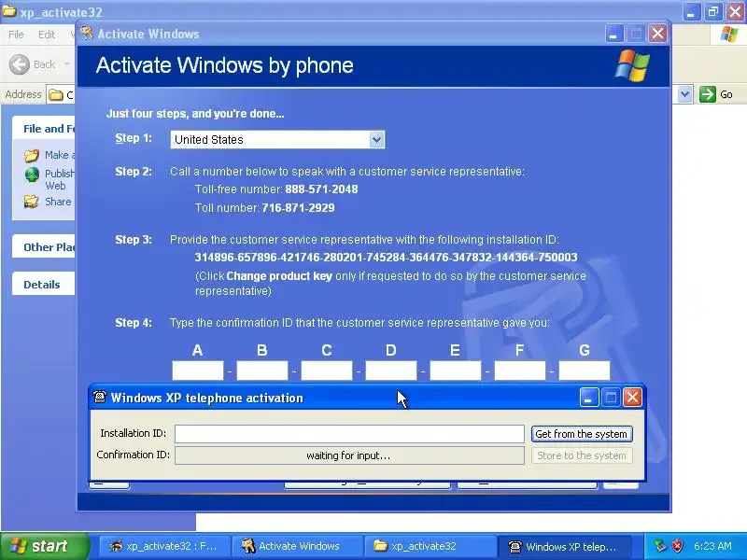The width and height of the screenshot is (747, 560).
Task: Click confirmation ID box B
Action: (x=262, y=371)
